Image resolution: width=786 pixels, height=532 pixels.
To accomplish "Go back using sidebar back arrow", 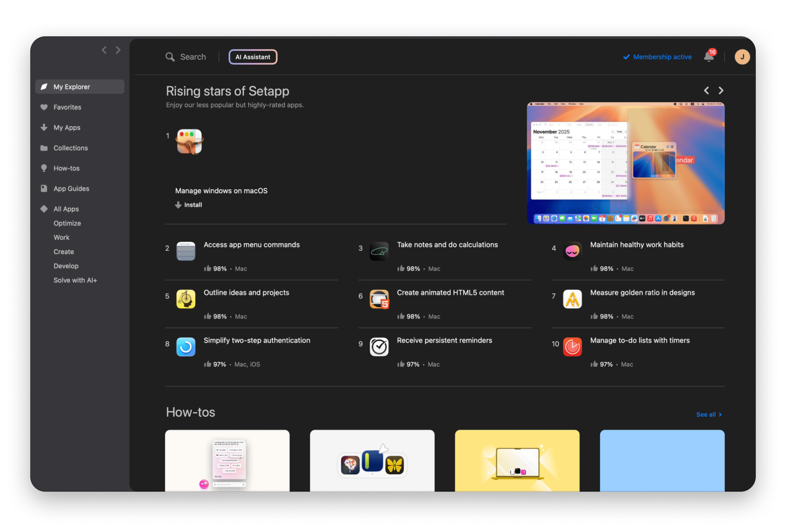I will coord(104,50).
